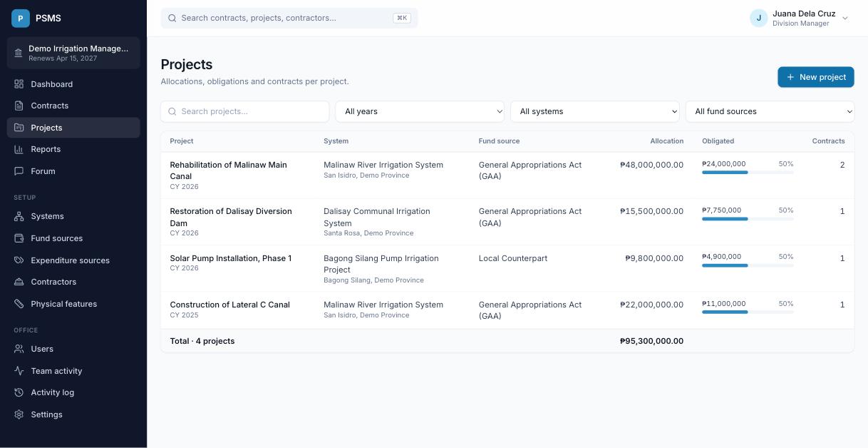
Task: Open Restoration of Dalisay Diversion Dam project
Action: point(231,217)
